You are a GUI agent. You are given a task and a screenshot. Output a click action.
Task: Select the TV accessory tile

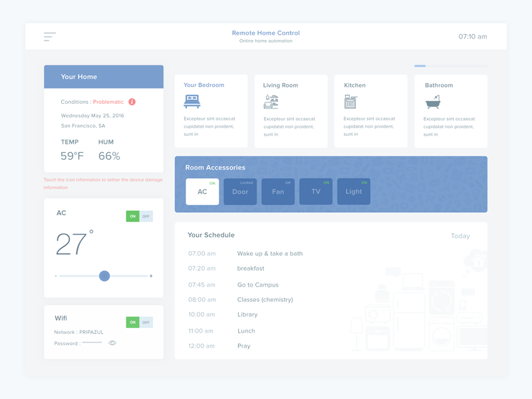316,192
